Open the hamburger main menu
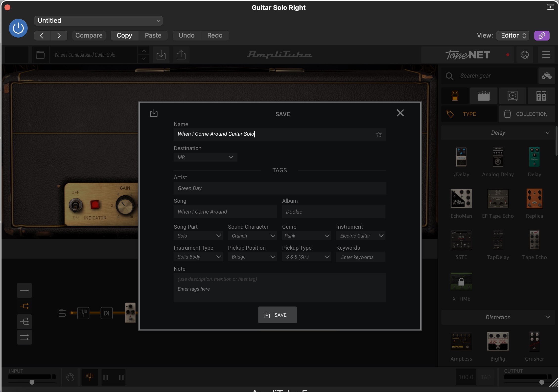 [546, 55]
